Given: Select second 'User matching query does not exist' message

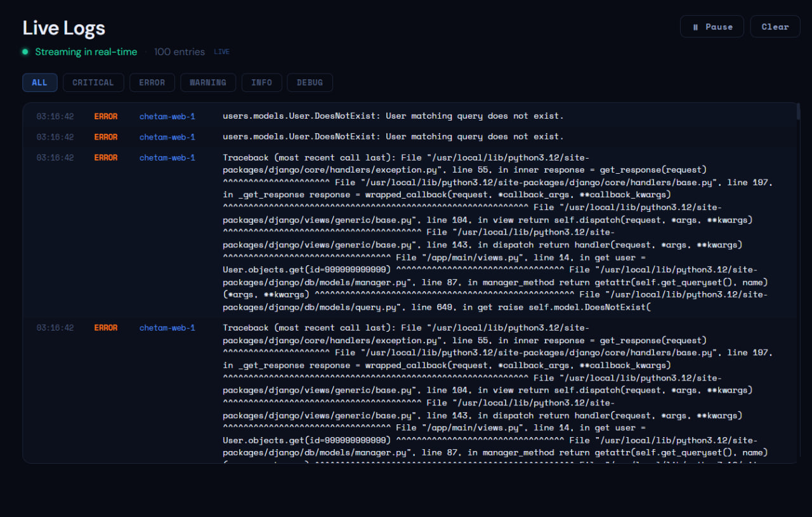Looking at the screenshot, I should [393, 137].
